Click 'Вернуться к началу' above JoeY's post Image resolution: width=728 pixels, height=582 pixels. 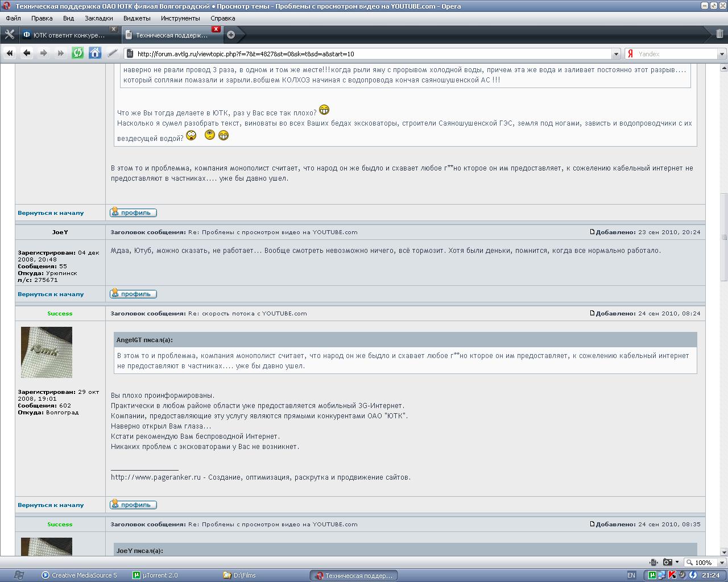[x=51, y=213]
